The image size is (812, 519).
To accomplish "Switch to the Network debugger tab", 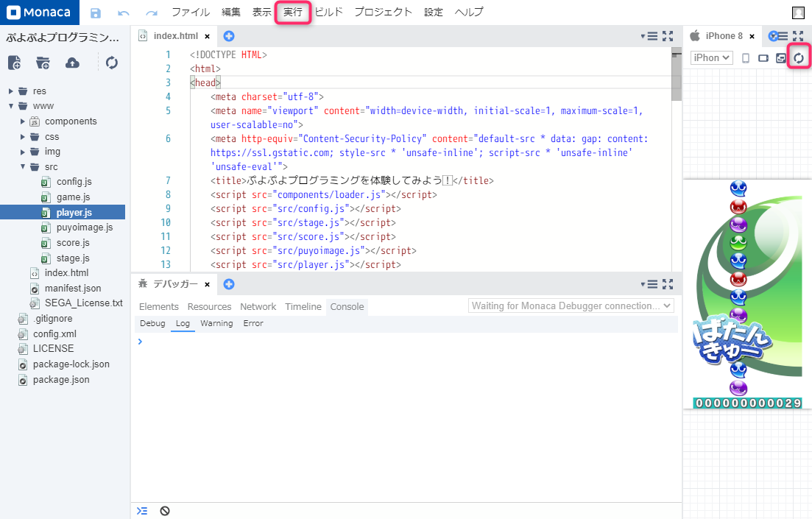I will pos(258,307).
